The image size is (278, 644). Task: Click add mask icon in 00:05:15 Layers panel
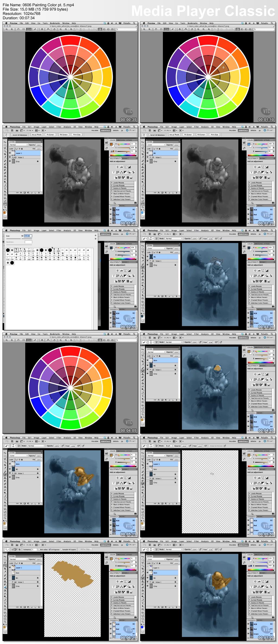[x=24, y=503]
